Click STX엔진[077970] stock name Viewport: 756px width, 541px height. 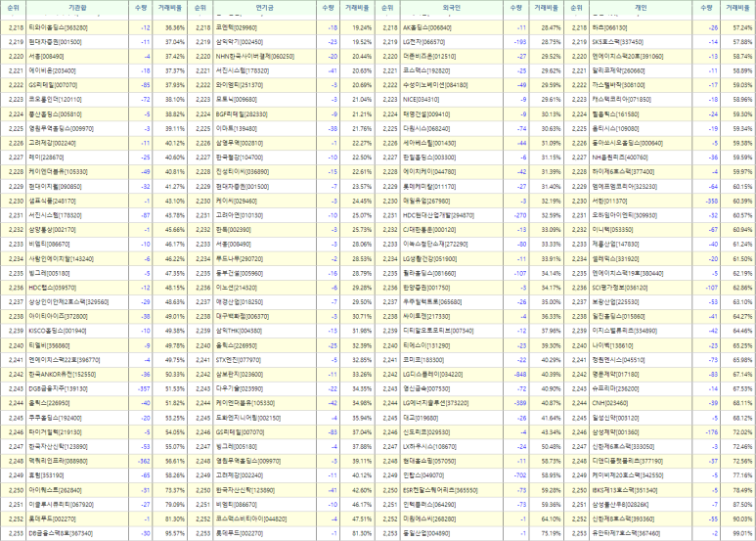coord(239,360)
